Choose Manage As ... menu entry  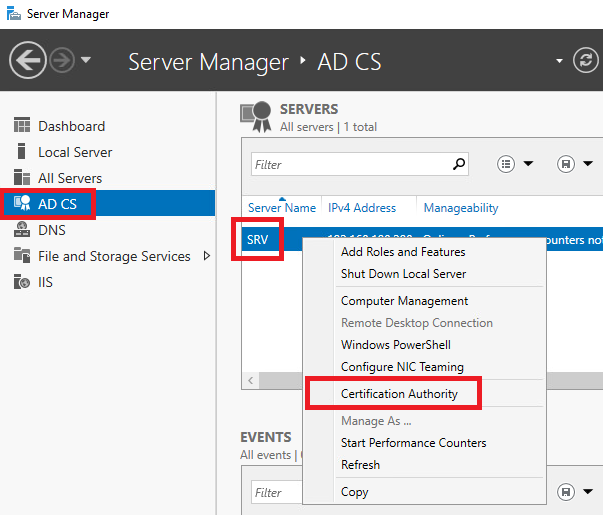(376, 421)
